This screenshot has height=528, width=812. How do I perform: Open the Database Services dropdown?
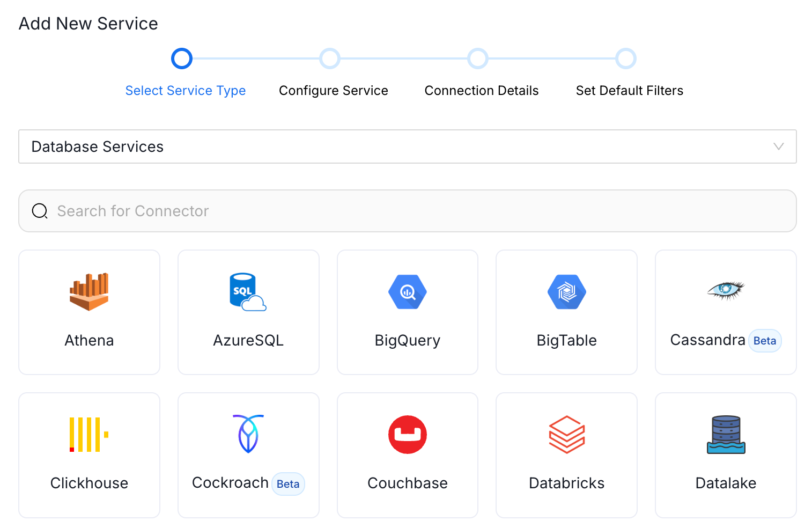408,146
